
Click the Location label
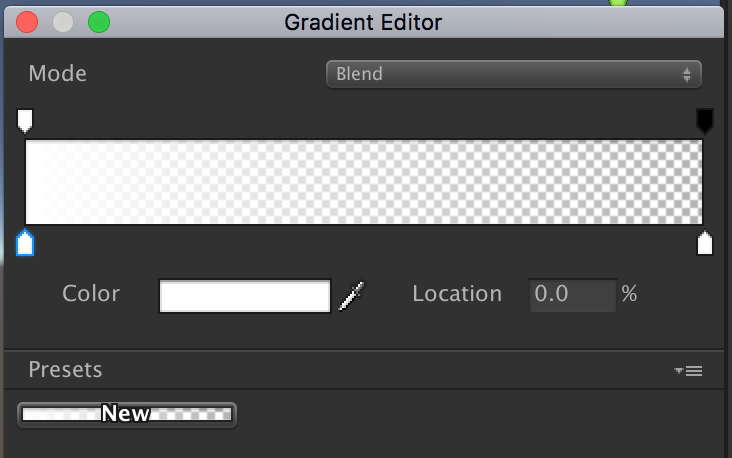point(457,294)
